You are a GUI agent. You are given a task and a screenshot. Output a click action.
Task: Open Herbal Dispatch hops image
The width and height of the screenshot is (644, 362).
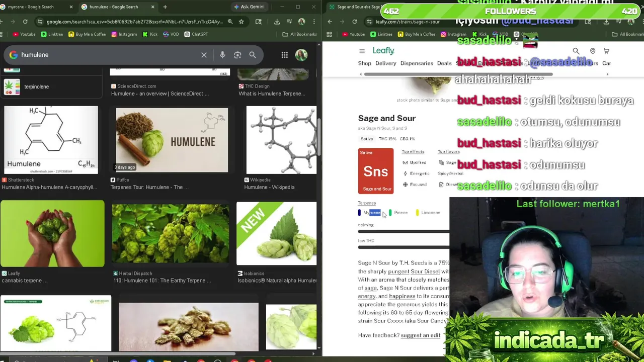click(x=170, y=234)
